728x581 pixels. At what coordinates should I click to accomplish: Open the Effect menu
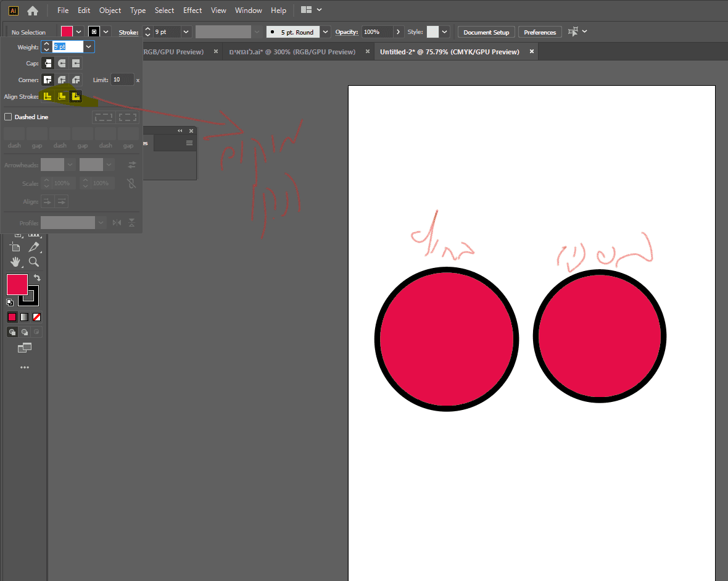[192, 10]
